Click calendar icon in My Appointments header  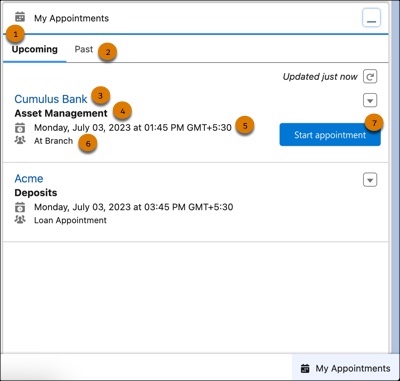coord(20,17)
